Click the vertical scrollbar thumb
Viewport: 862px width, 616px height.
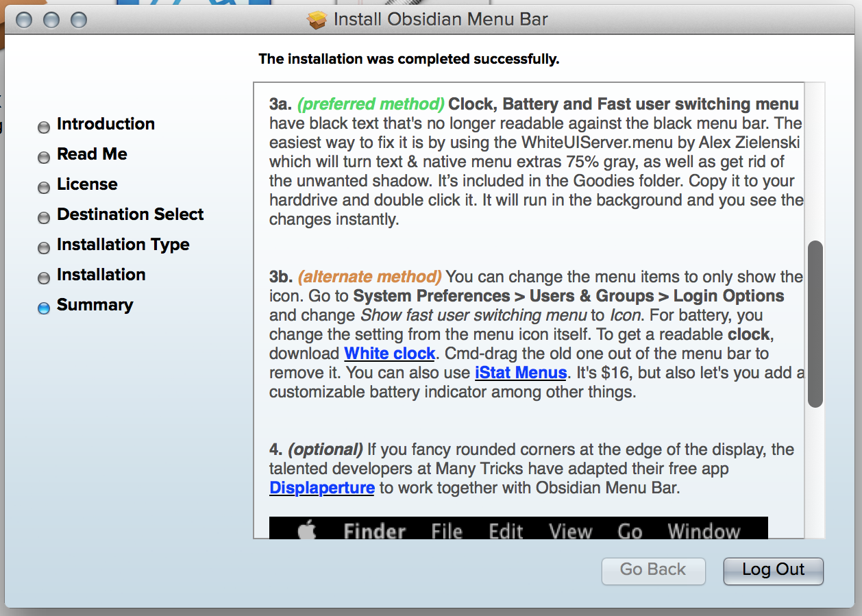coord(815,323)
